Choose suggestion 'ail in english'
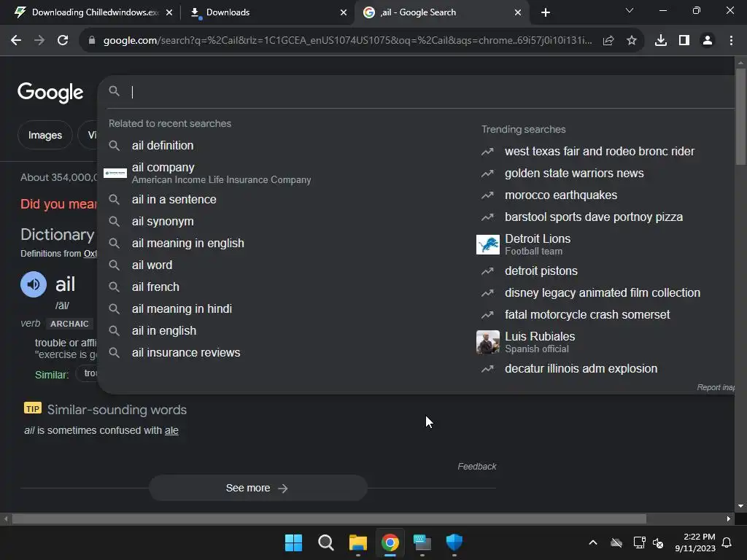This screenshot has height=560, width=747. point(164,330)
